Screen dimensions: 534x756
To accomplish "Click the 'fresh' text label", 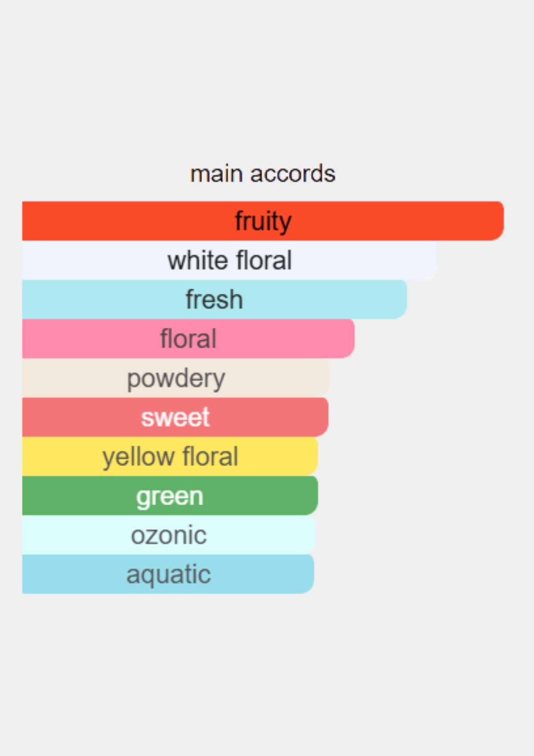I will coord(214,299).
